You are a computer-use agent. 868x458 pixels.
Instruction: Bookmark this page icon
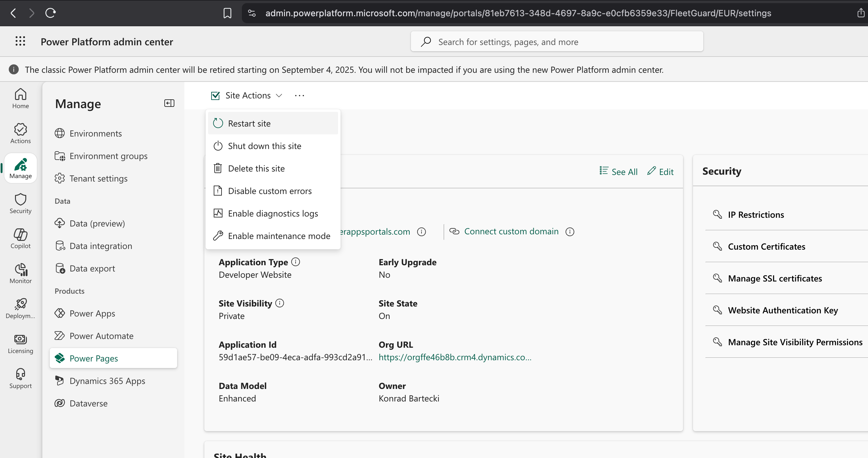tap(227, 13)
